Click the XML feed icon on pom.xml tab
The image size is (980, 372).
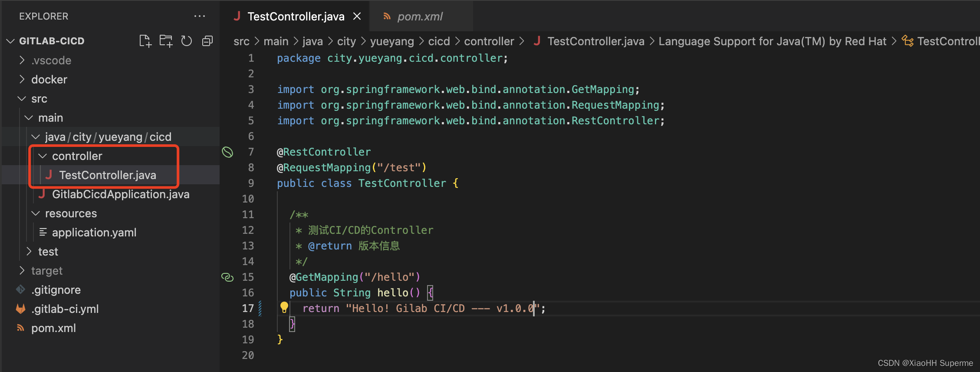click(x=387, y=17)
